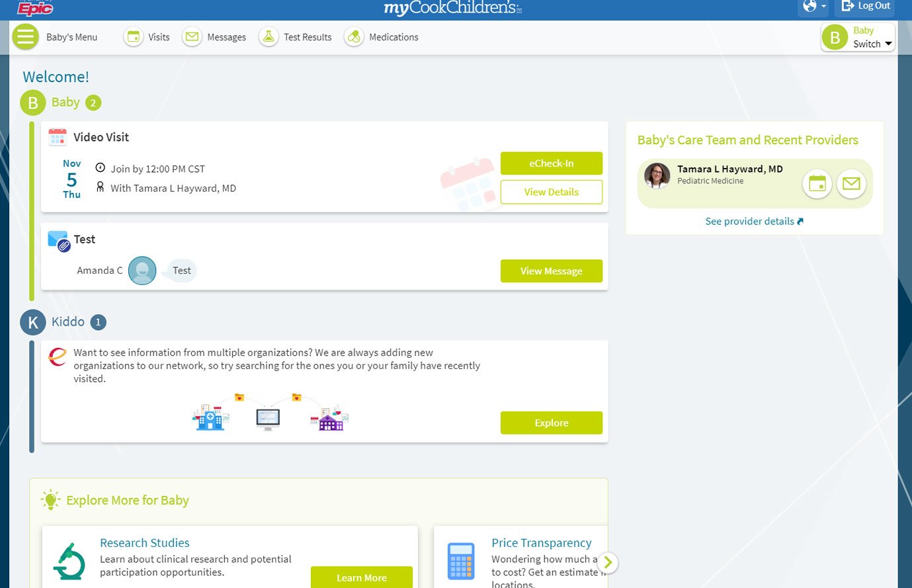This screenshot has width=912, height=588.
Task: Open the globe language dropdown
Action: (x=814, y=7)
